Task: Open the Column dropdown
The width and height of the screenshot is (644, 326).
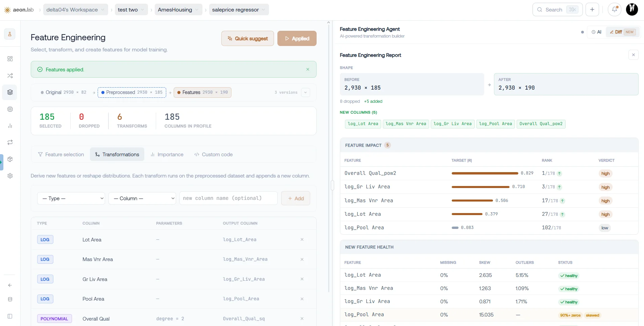Action: (142, 199)
